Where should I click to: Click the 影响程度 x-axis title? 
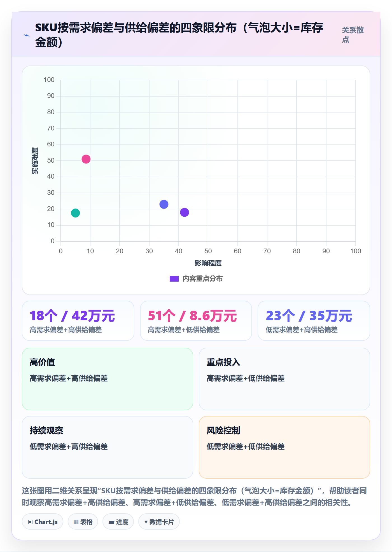[208, 263]
